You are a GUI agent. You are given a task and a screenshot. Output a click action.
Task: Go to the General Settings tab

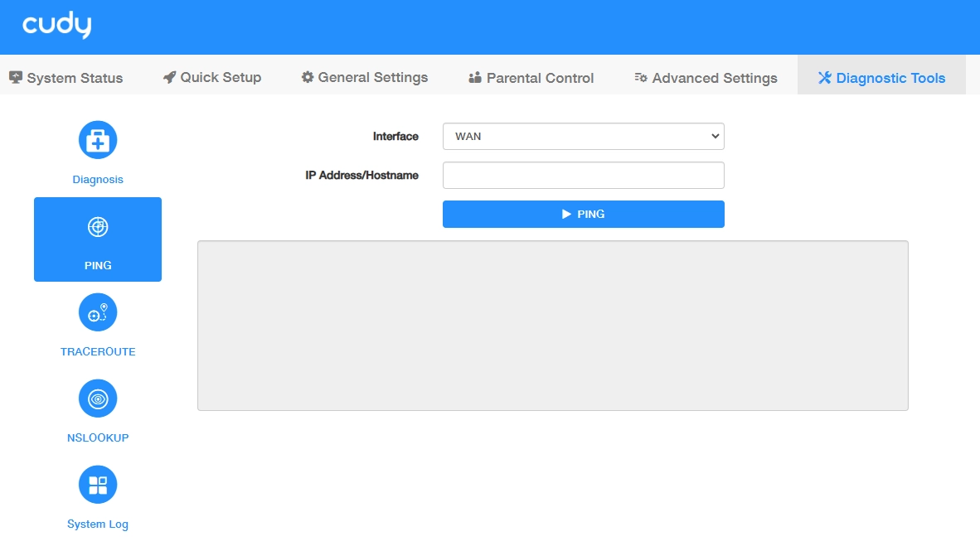coord(365,77)
